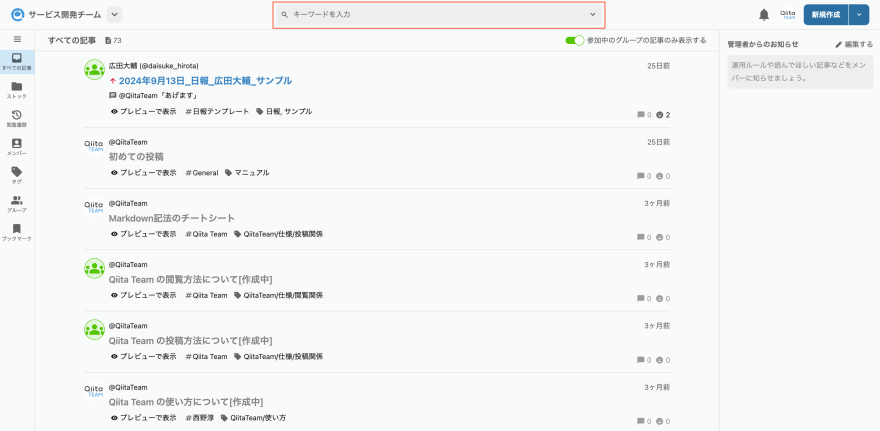Open メンバー in the sidebar
880x431 pixels.
coord(17,148)
